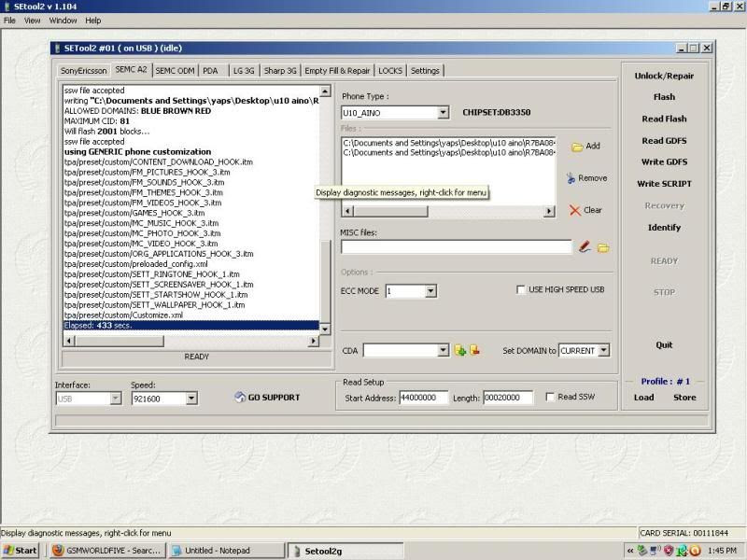Open the Phone Type dropdown
The image size is (747, 560).
click(443, 113)
